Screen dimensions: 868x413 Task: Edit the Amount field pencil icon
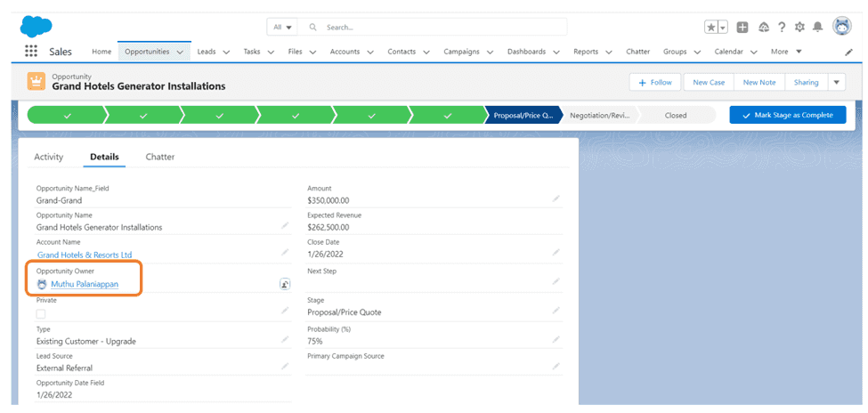pos(556,198)
